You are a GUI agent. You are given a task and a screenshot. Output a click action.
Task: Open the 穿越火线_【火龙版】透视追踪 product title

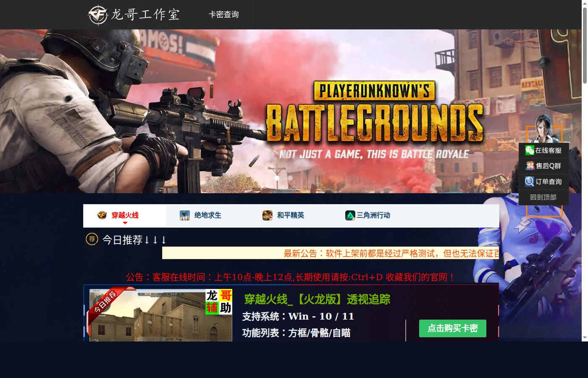(317, 299)
